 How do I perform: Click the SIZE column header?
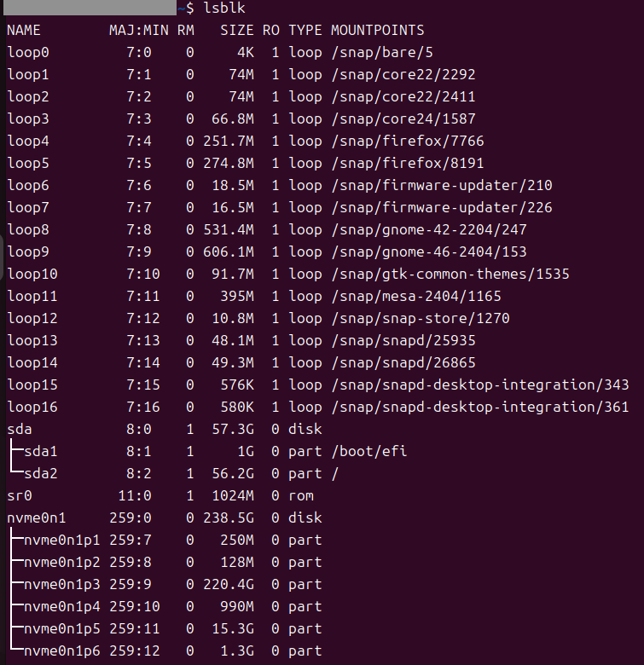tap(236, 31)
